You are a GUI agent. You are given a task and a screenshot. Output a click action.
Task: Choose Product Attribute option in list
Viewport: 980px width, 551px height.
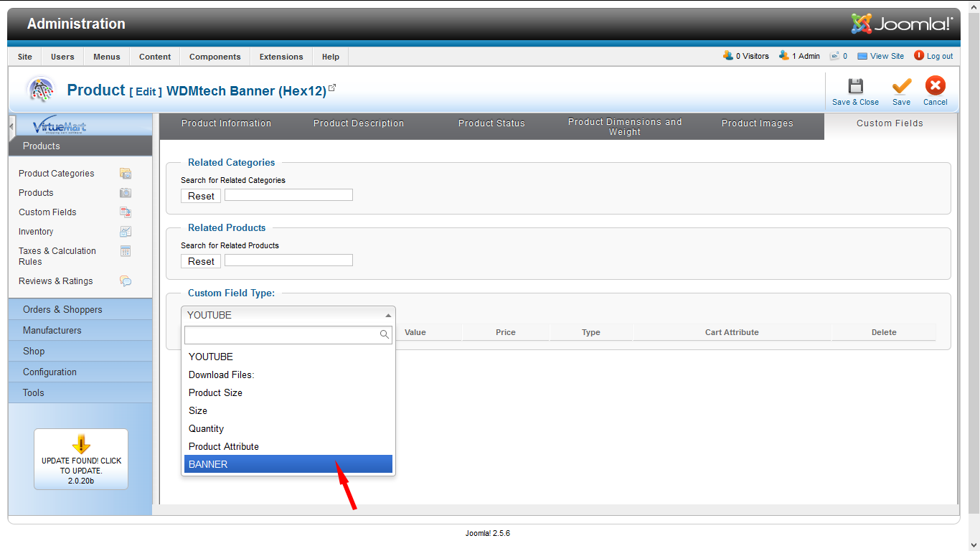click(x=288, y=446)
